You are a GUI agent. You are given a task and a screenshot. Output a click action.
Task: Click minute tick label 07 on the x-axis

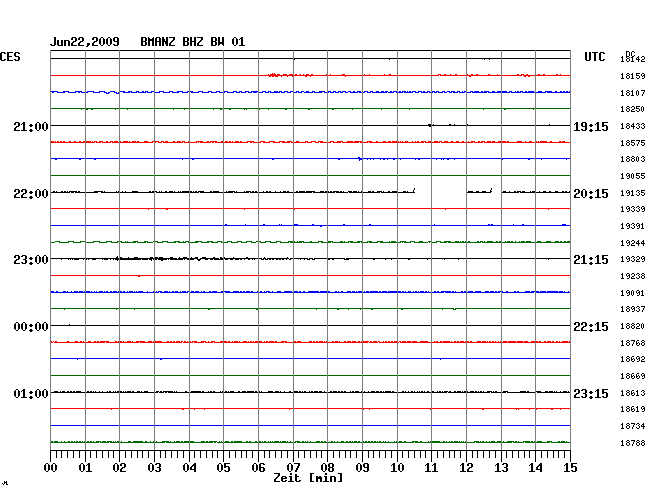coord(293,468)
